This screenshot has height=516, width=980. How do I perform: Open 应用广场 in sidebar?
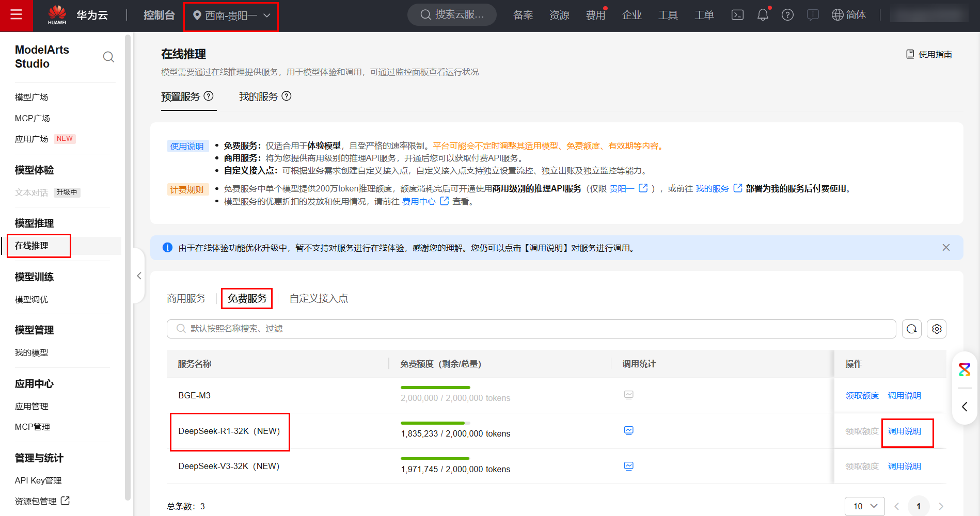(x=31, y=139)
